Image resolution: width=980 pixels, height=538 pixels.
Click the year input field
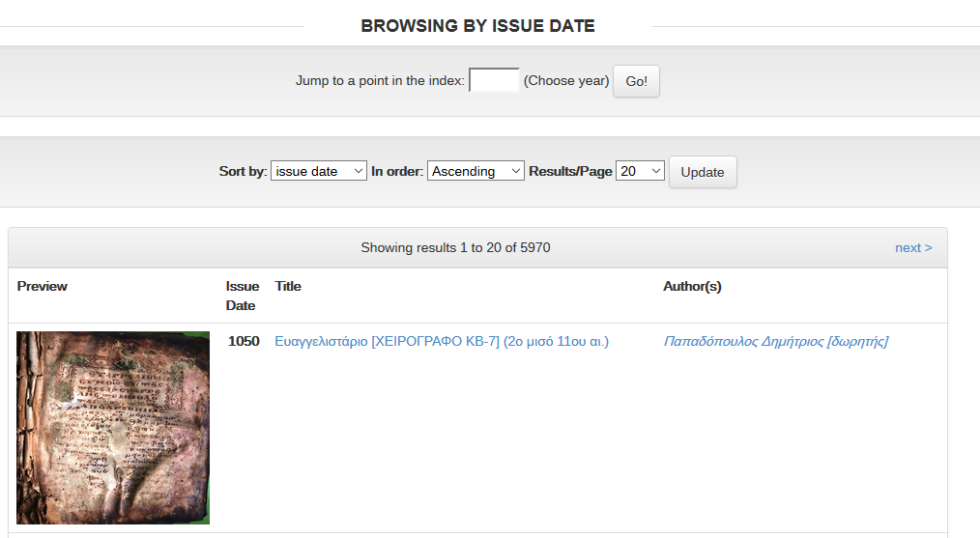pyautogui.click(x=494, y=80)
